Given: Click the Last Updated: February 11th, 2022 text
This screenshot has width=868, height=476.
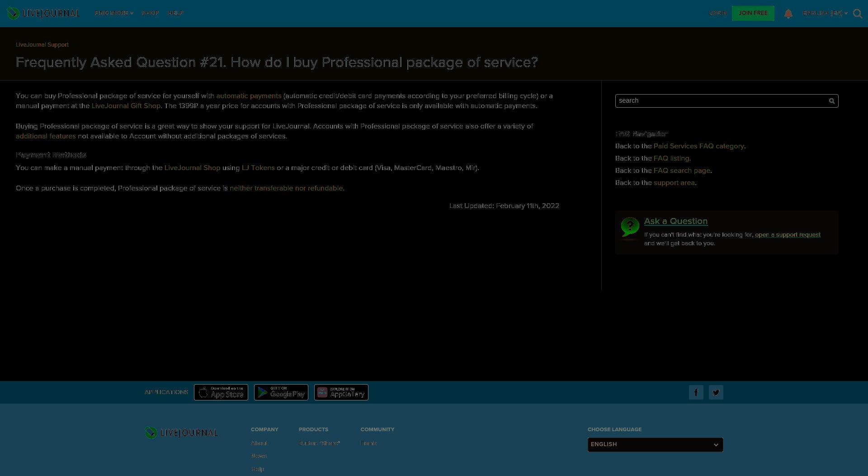Looking at the screenshot, I should pyautogui.click(x=504, y=206).
